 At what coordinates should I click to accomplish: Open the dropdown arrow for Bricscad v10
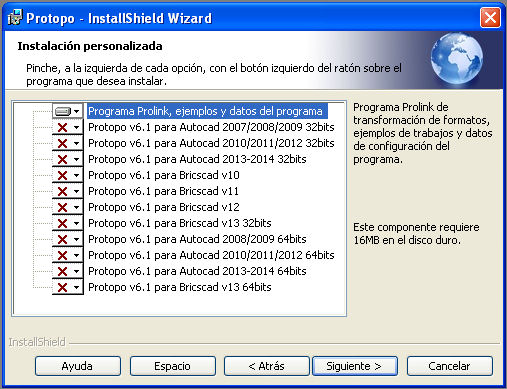(77, 175)
